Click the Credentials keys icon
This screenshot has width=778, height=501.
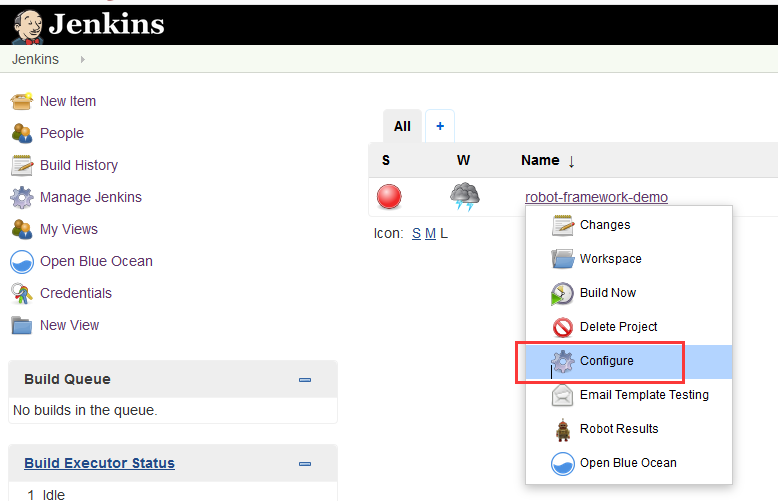pyautogui.click(x=22, y=293)
